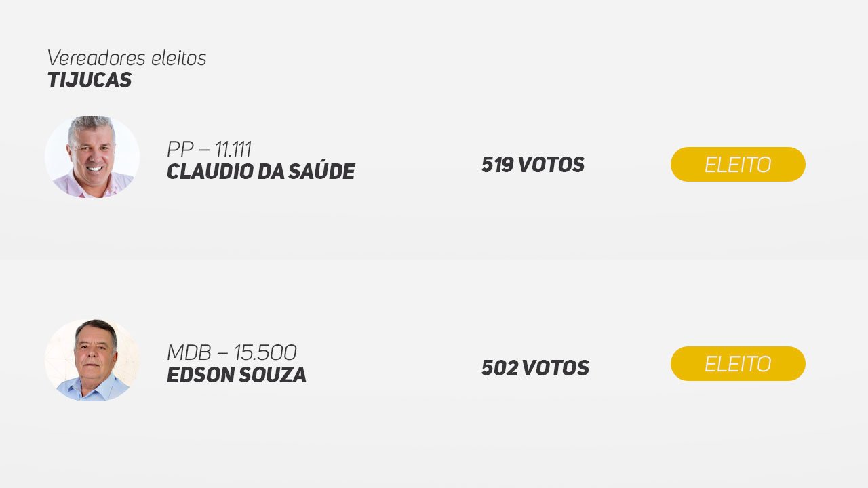Click the number 519 in Claudio's votes
The width and height of the screenshot is (868, 488).
pos(497,165)
